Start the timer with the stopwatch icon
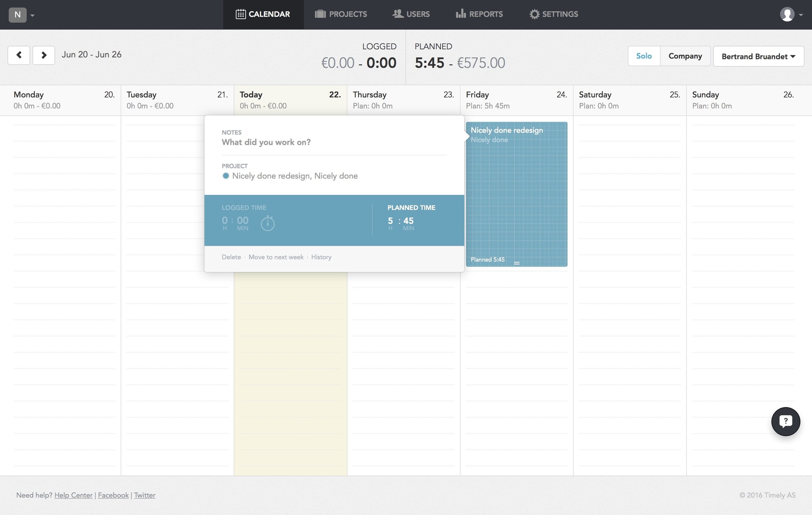Screen dimensions: 812x515 pyautogui.click(x=268, y=223)
